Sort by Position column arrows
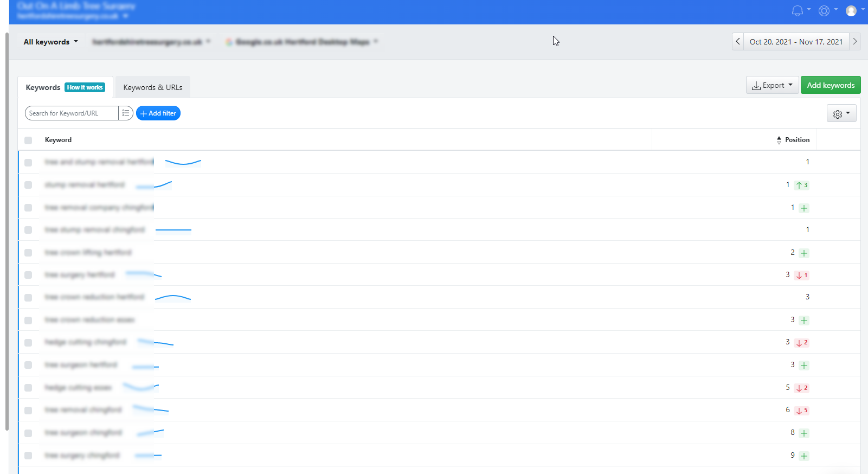Viewport: 868px width, 474px height. 779,140
